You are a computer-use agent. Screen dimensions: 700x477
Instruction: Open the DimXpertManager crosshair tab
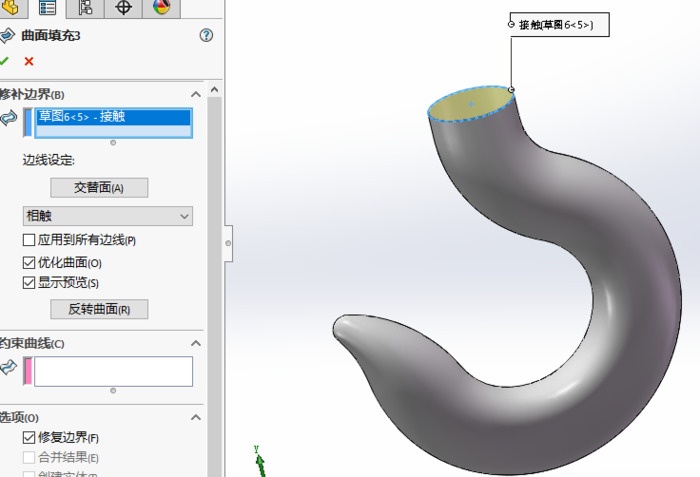click(x=123, y=8)
